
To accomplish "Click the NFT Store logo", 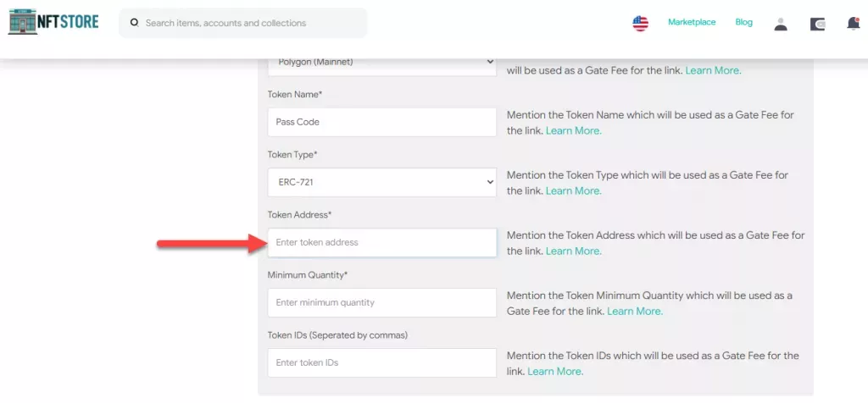I will (x=53, y=23).
